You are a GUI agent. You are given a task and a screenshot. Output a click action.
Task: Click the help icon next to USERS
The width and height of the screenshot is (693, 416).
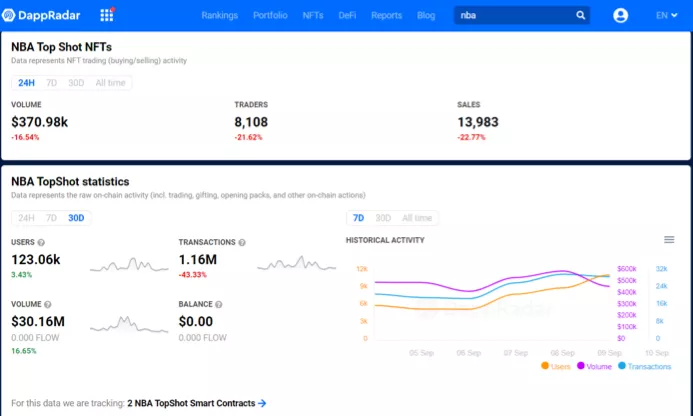pos(41,242)
